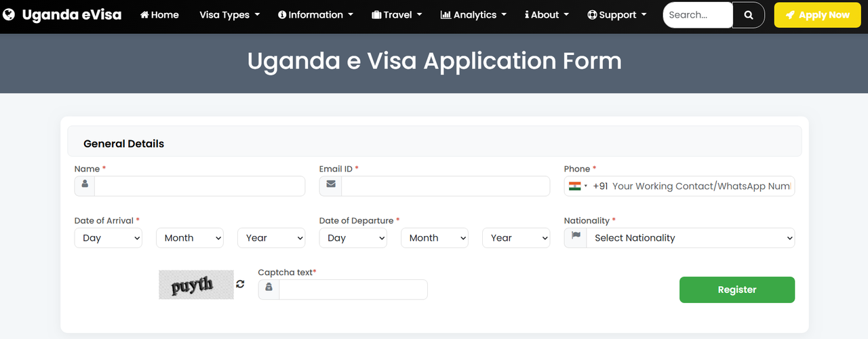Choose the Date of Departure Day dropdown

tap(353, 238)
